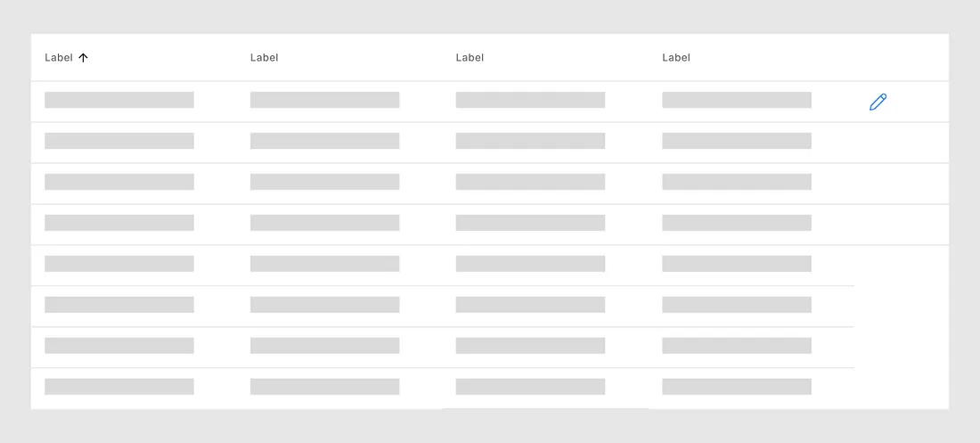Viewport: 980px width, 443px height.
Task: Click sixth row's fourth column cell
Action: pyautogui.click(x=737, y=305)
